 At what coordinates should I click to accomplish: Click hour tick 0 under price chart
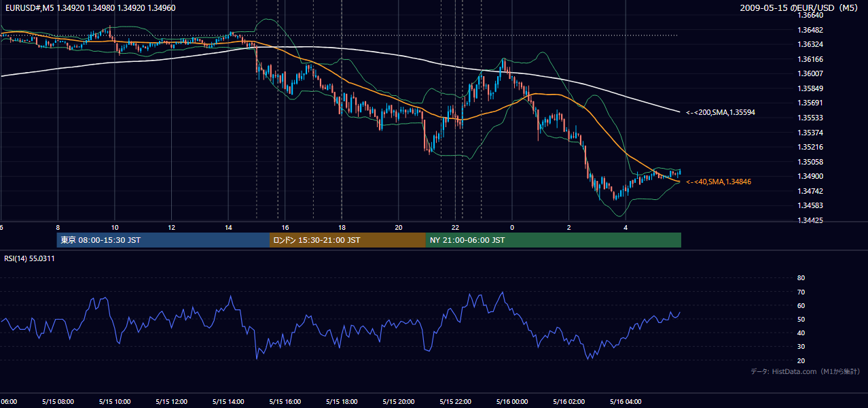pyautogui.click(x=512, y=227)
